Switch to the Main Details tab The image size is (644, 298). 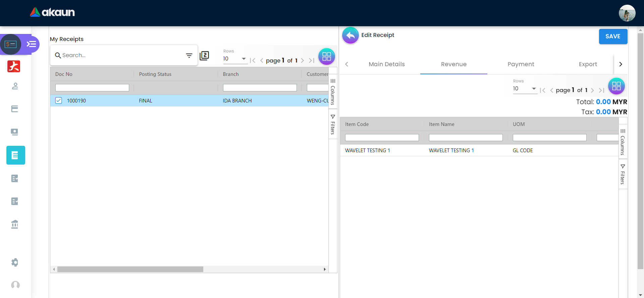(x=386, y=64)
